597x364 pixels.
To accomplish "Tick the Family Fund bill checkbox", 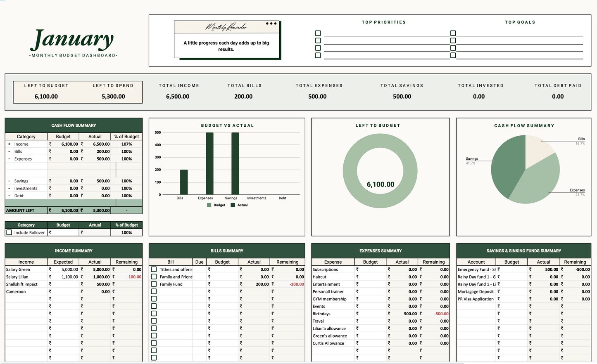I will pos(154,284).
